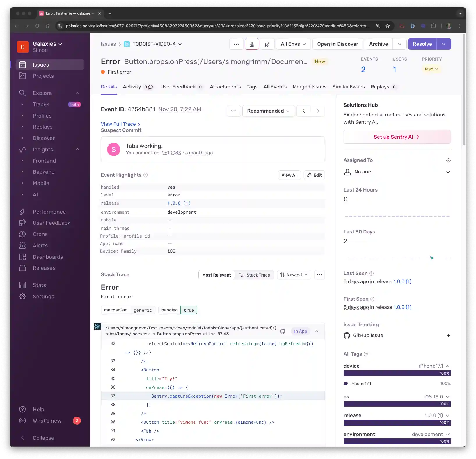Viewport: 476px width, 459px height.
Task: Collapse the device tag breakdown
Action: [448, 366]
